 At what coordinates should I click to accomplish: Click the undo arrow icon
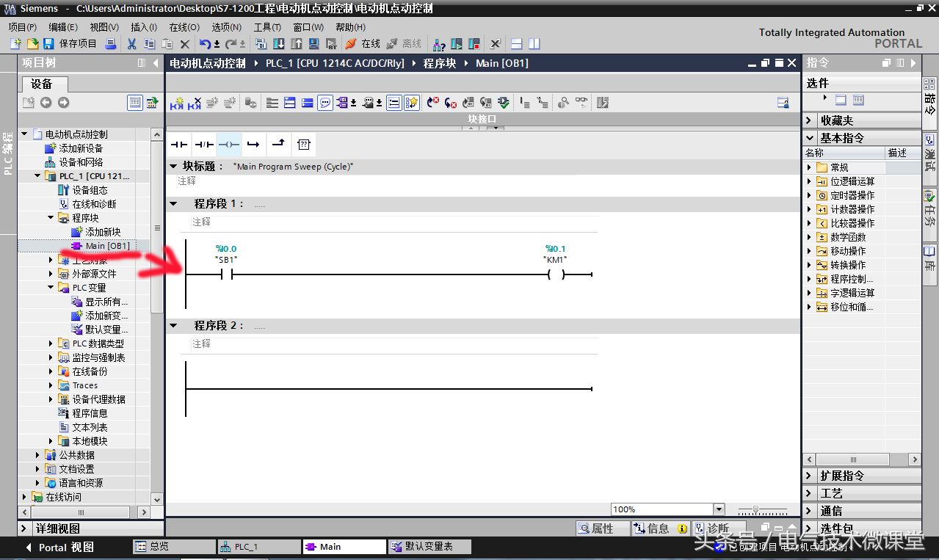point(205,44)
